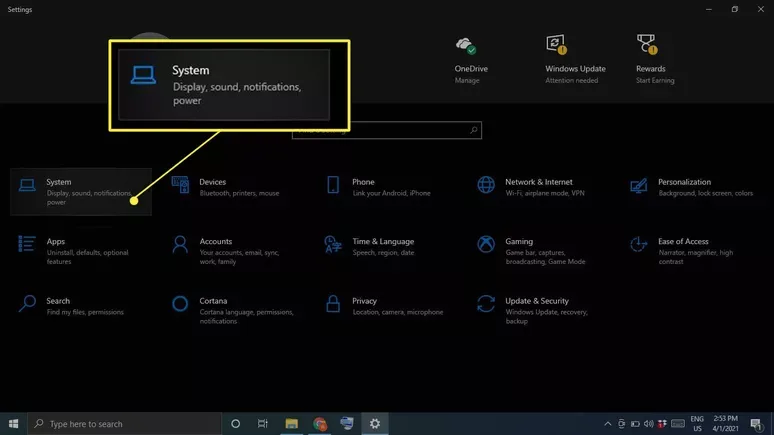Open the Gaming Xbox icon

[x=486, y=244]
